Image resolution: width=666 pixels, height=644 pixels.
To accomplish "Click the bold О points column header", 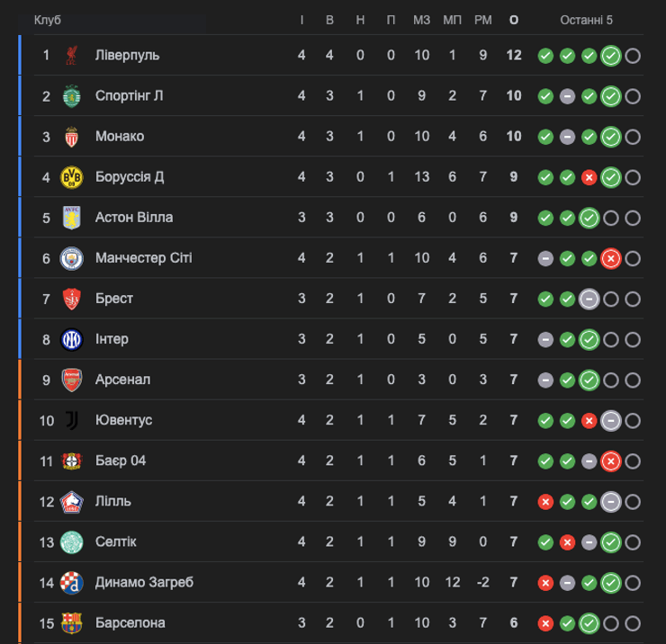I will pyautogui.click(x=514, y=20).
